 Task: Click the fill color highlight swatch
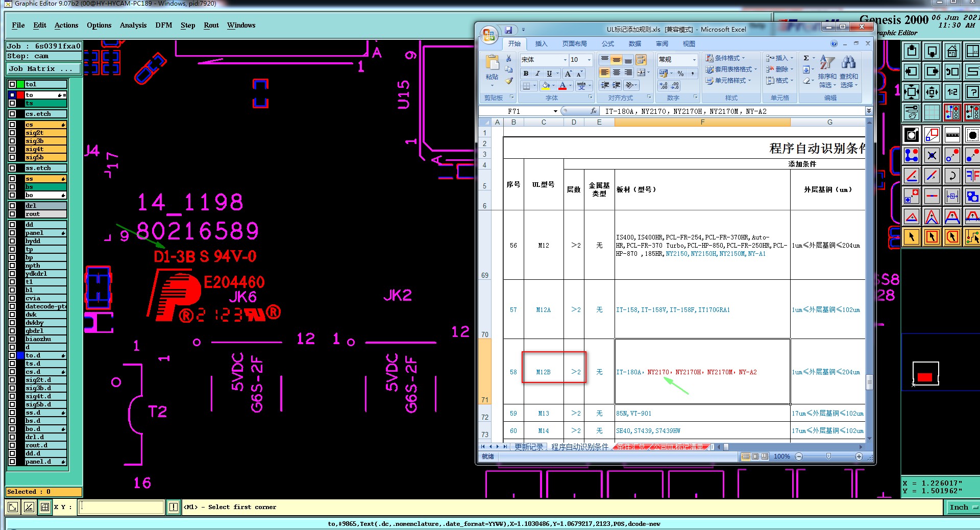[x=546, y=86]
